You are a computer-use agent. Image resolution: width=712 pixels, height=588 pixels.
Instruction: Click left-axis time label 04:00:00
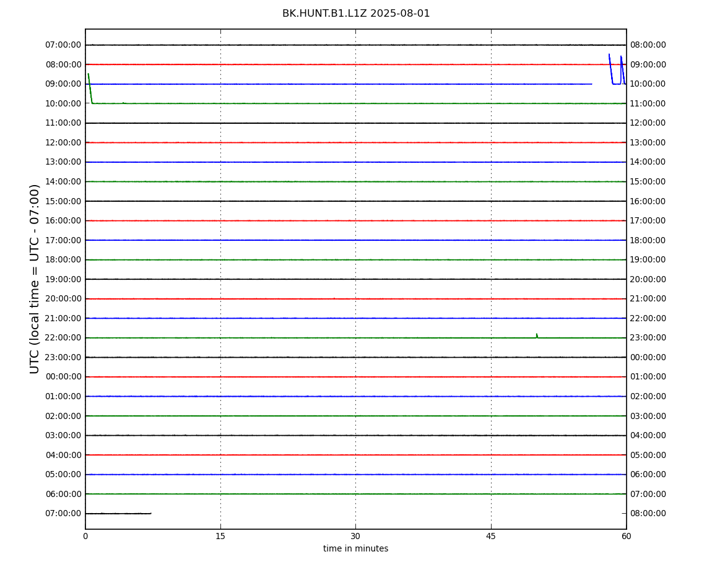point(64,455)
